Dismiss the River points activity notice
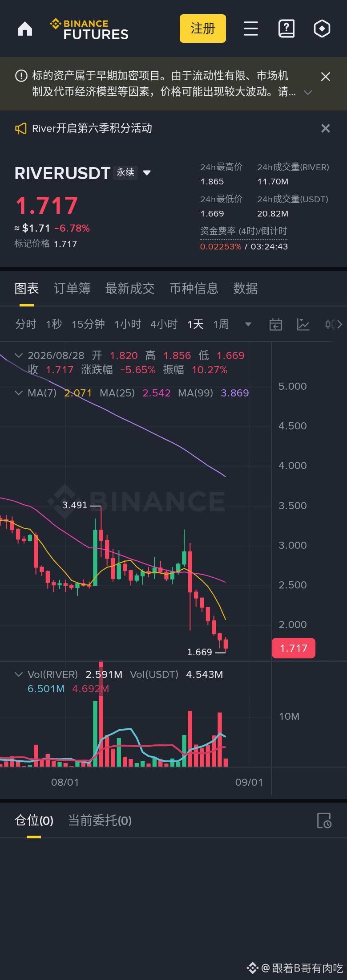 point(326,128)
